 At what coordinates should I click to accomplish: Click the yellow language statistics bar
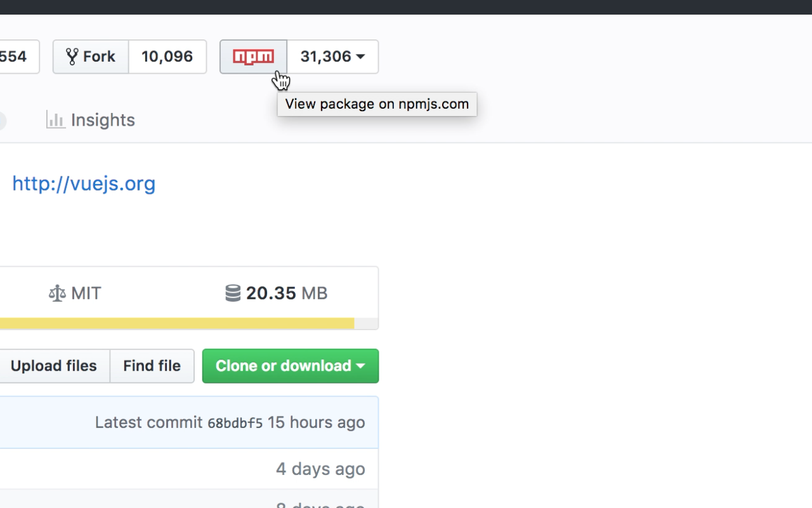[178, 323]
